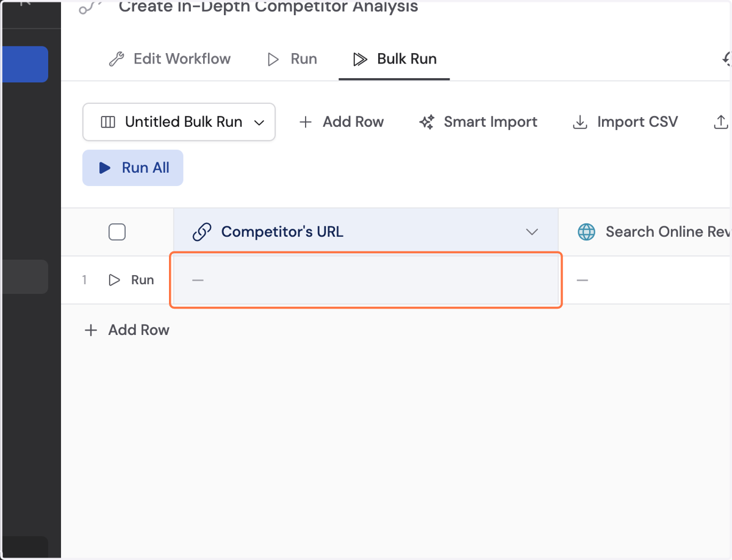Click the workflow icon beside the title
Image resolution: width=732 pixels, height=560 pixels.
[90, 7]
